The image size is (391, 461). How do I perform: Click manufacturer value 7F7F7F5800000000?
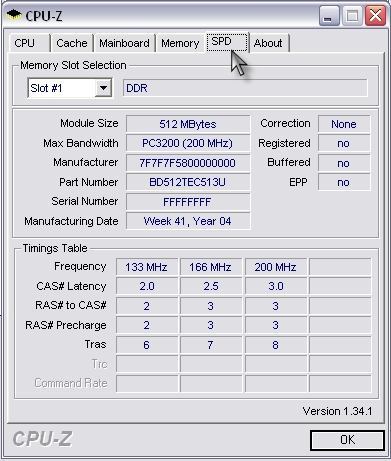click(x=188, y=163)
